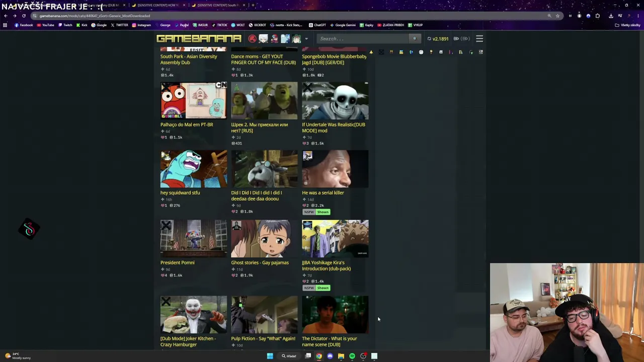Open the TWITTER bookmark
Image resolution: width=644 pixels, height=362 pixels.
[119, 25]
